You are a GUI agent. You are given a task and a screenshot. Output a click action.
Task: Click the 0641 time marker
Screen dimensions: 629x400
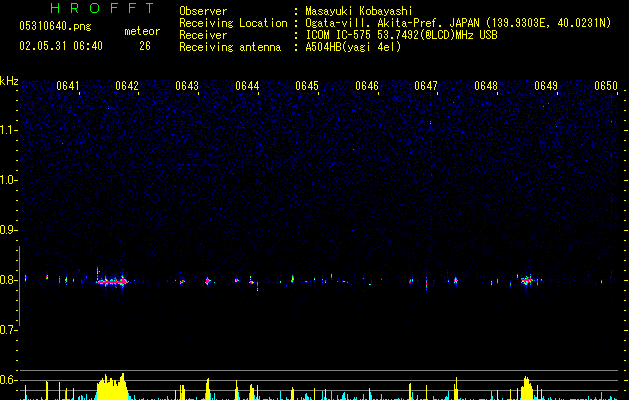pyautogui.click(x=67, y=86)
